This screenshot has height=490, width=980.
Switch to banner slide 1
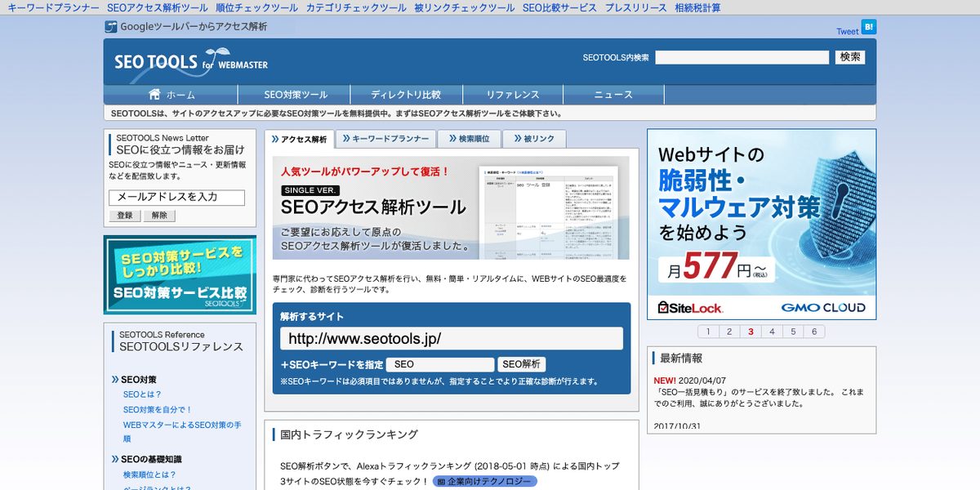click(x=708, y=332)
